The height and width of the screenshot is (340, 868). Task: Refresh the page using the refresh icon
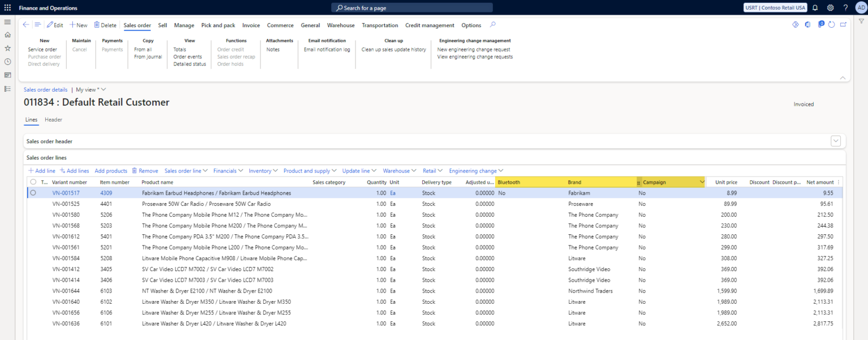(x=831, y=24)
